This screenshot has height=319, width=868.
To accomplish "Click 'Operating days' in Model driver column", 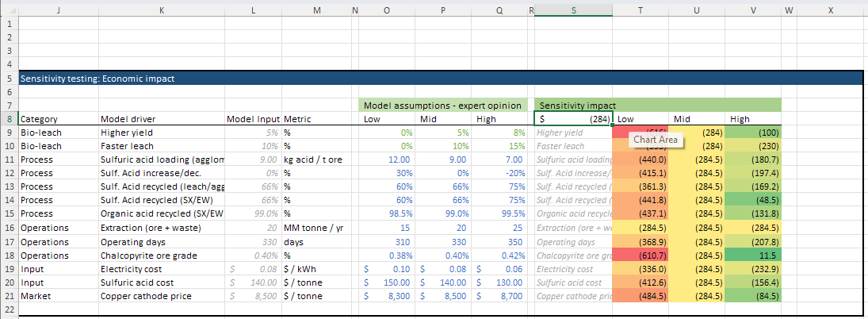I will (161, 242).
